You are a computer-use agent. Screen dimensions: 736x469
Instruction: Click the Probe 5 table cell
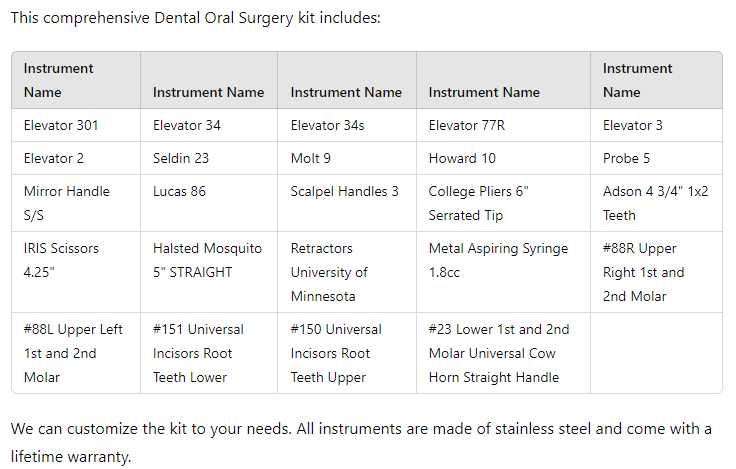click(627, 158)
